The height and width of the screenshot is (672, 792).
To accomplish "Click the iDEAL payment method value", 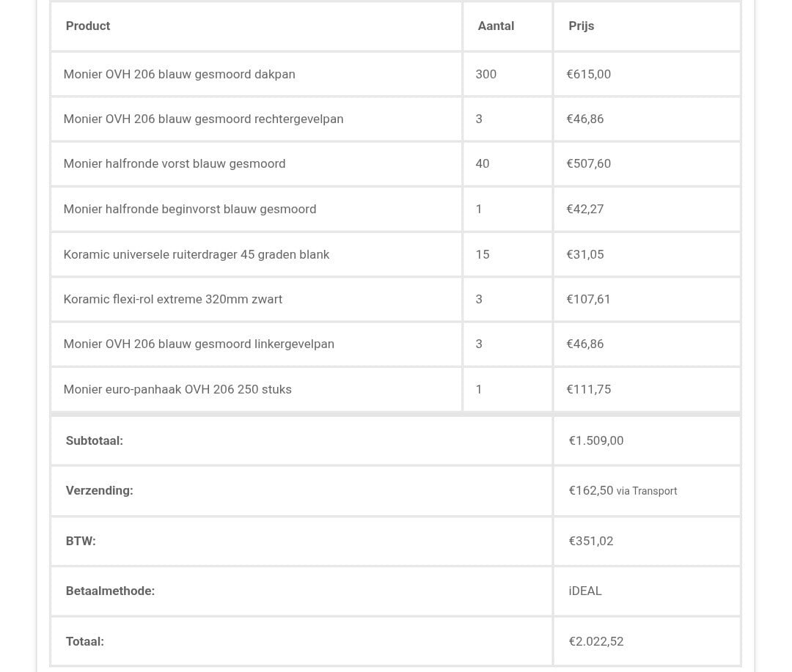I will coord(585,591).
